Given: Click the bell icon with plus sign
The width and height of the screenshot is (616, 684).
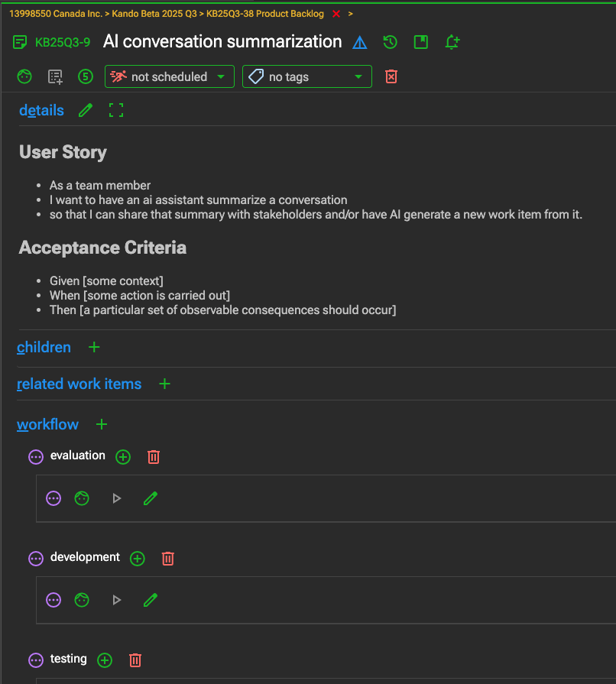Looking at the screenshot, I should pos(452,42).
